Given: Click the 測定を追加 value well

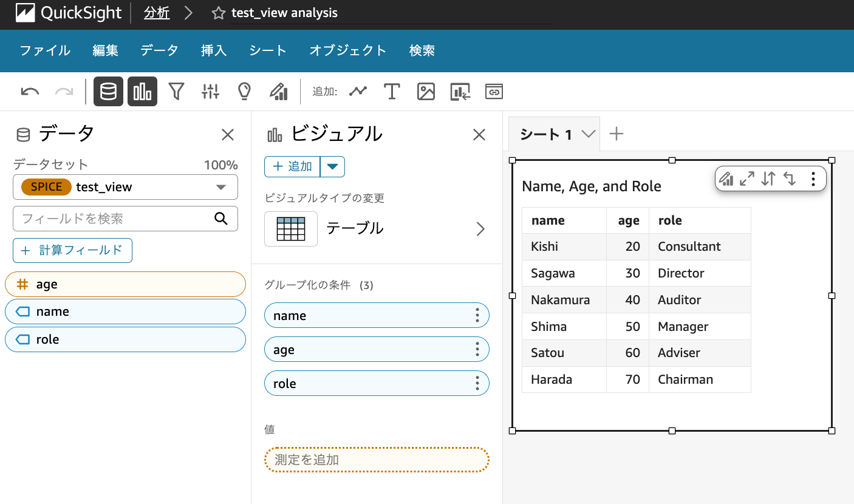Looking at the screenshot, I should 377,460.
